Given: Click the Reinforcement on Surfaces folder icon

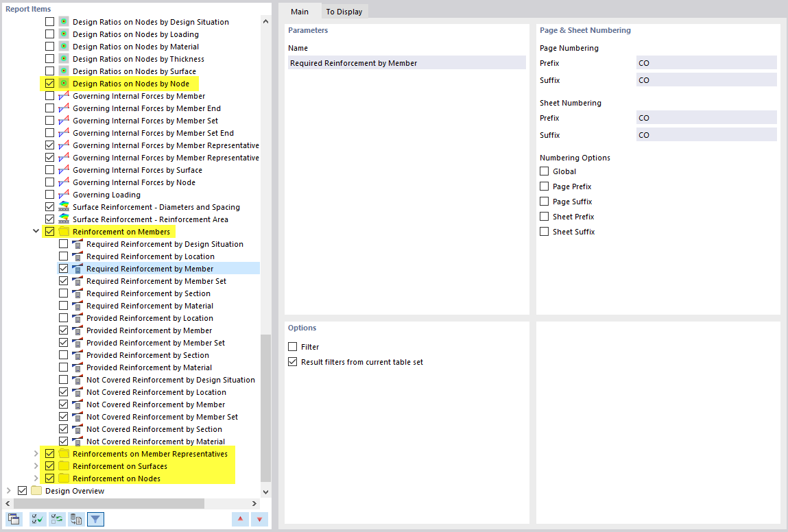Looking at the screenshot, I should (x=64, y=466).
